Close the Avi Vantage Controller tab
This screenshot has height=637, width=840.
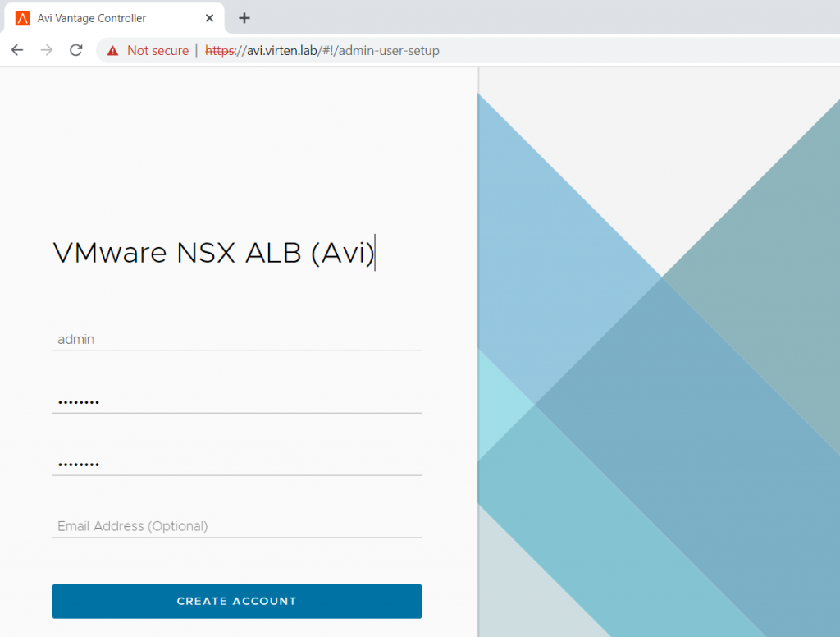209,17
